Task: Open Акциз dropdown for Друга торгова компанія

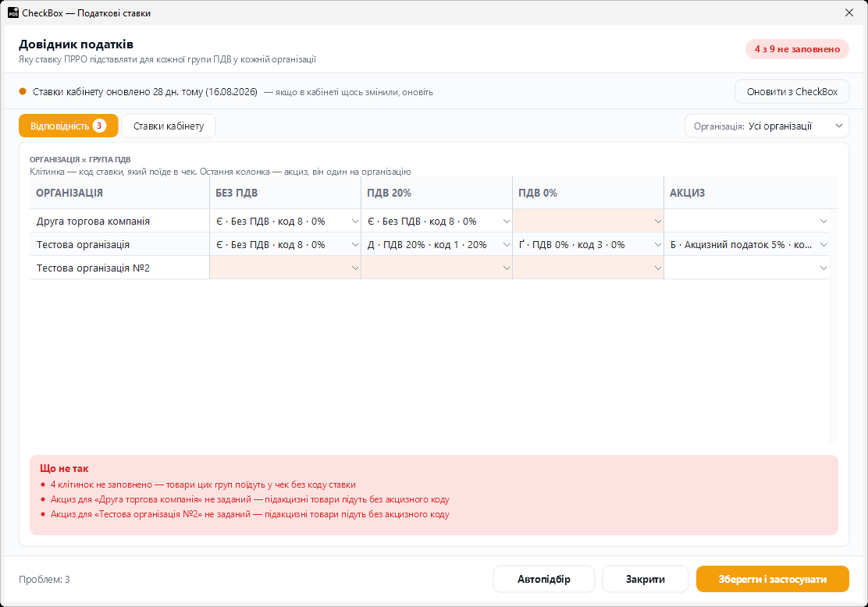Action: pos(747,222)
